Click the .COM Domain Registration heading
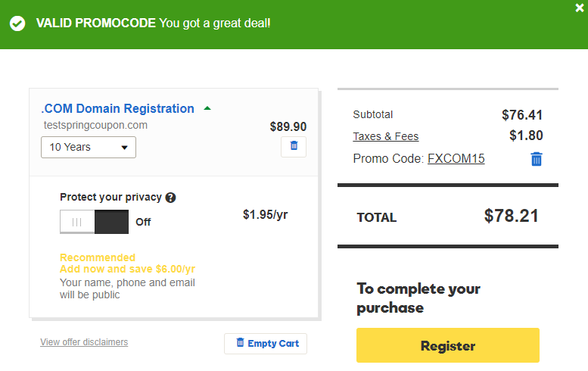The height and width of the screenshot is (371, 588). [x=118, y=108]
